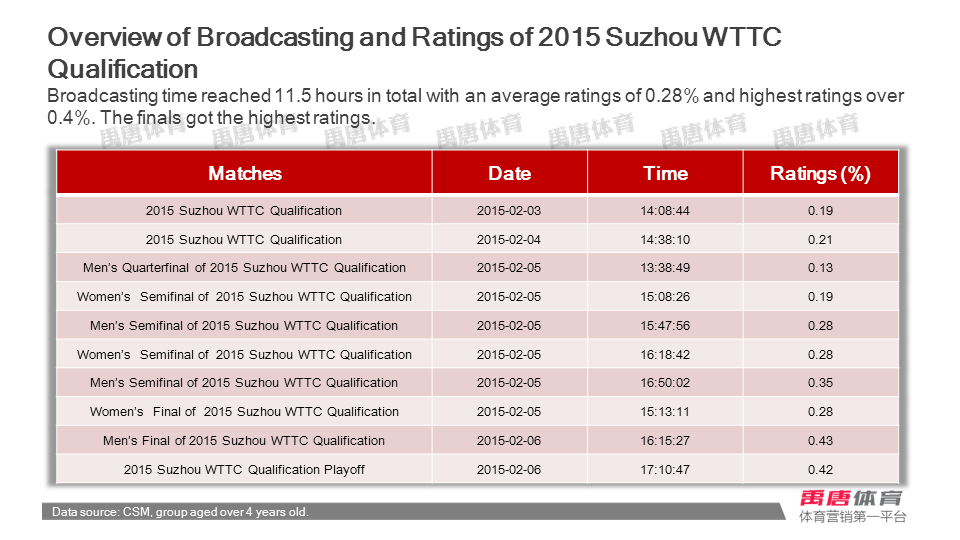Click the 0.35 rating cell
The height and width of the screenshot is (540, 960).
pyautogui.click(x=820, y=383)
